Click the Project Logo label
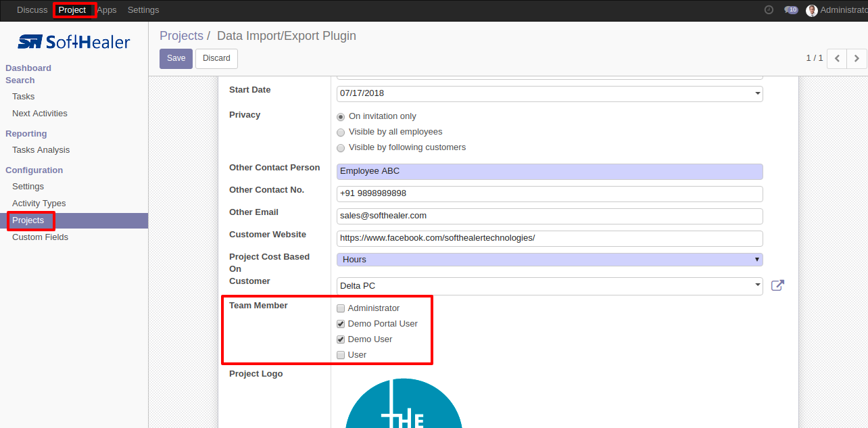 (x=256, y=374)
